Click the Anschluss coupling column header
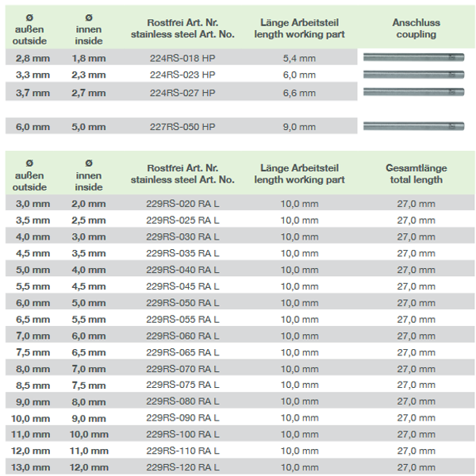Screen dimensions: 476x476 point(416,29)
